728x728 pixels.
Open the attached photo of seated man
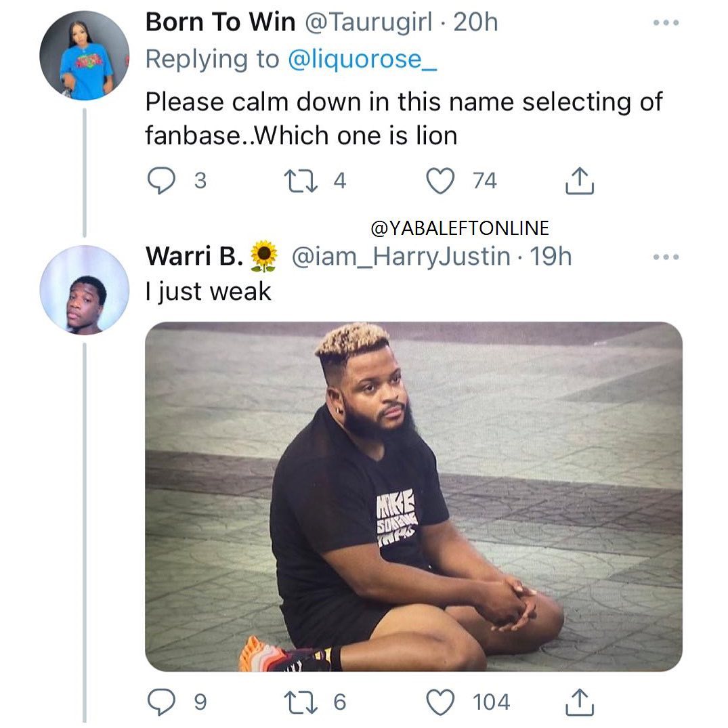[413, 496]
